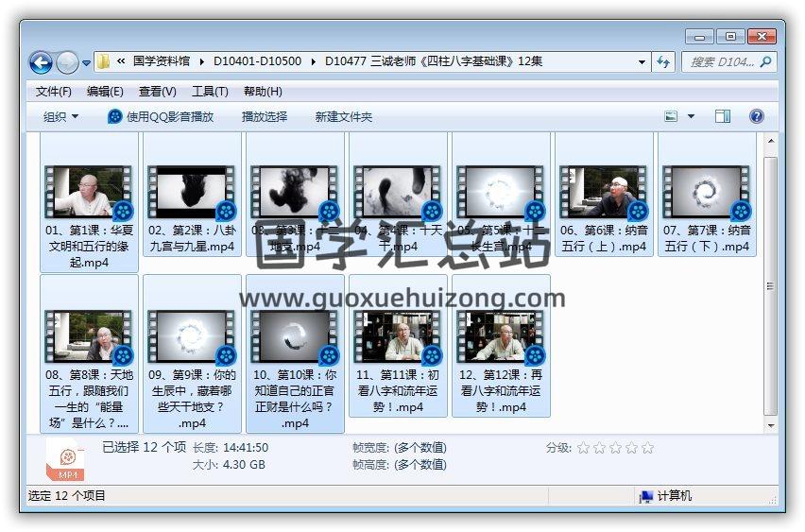The image size is (805, 532).
Task: Open the recent locations dropdown arrow
Action: coord(87,63)
